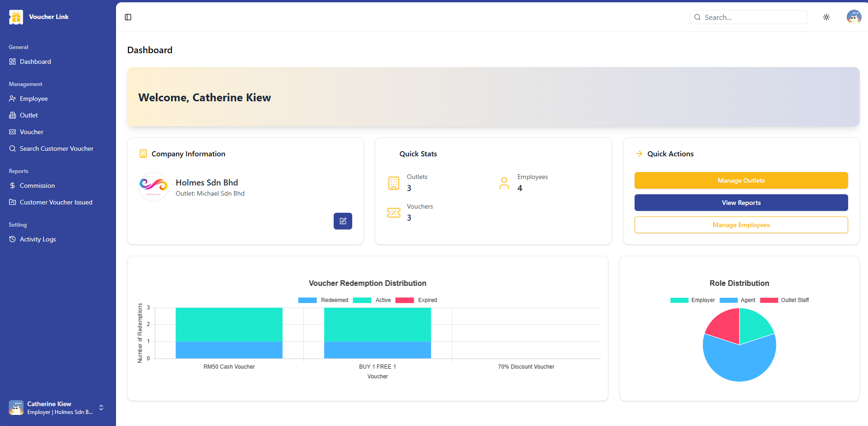Click the Employees person icon in Quick Stats
This screenshot has height=426, width=868.
coord(504,183)
